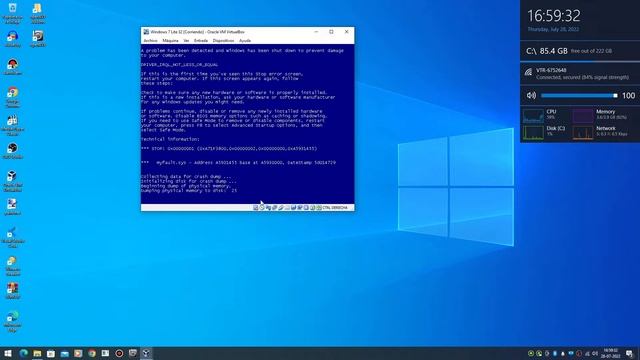
Task: Switch to VirtualBox on the taskbar
Action: (146, 353)
